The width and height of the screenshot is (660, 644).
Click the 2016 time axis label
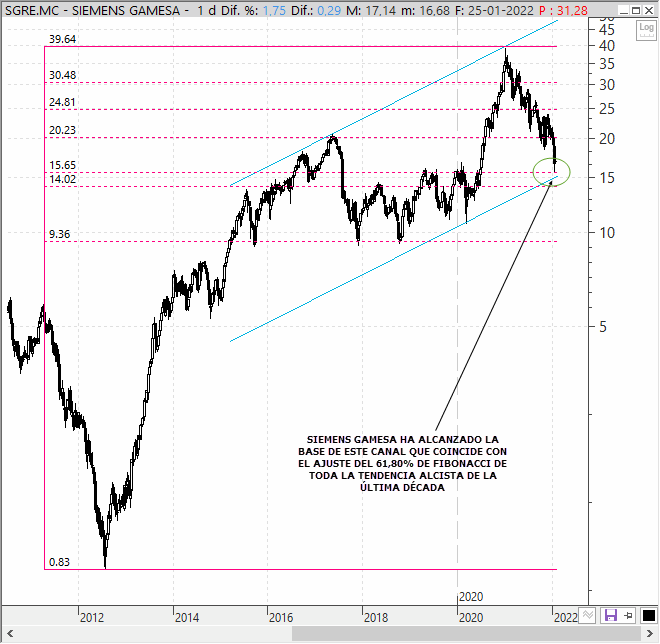[281, 617]
